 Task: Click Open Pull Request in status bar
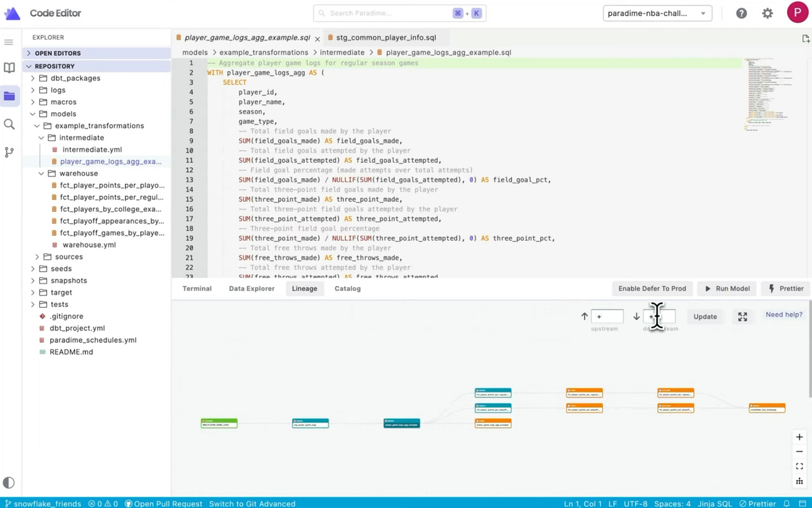point(163,504)
